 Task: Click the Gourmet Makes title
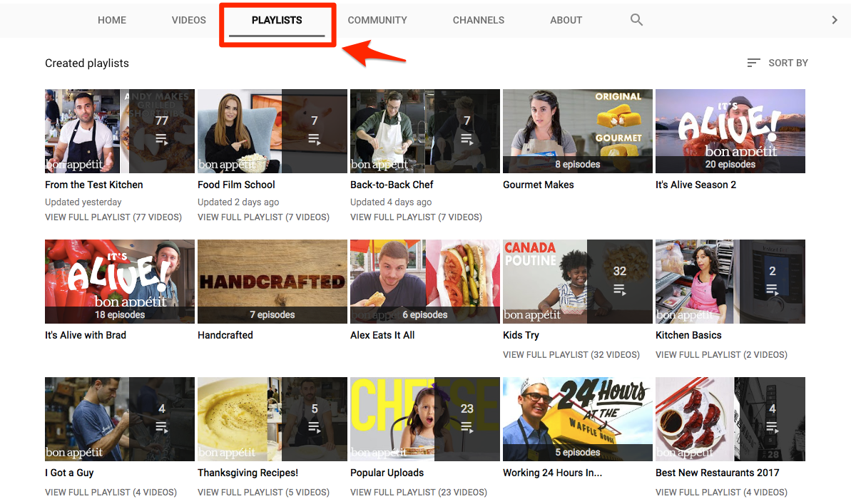[539, 185]
